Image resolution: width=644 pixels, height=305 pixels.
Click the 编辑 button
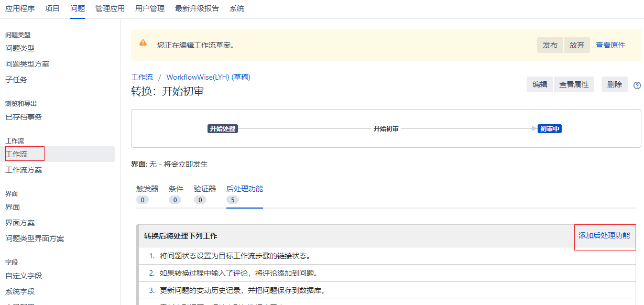point(540,84)
